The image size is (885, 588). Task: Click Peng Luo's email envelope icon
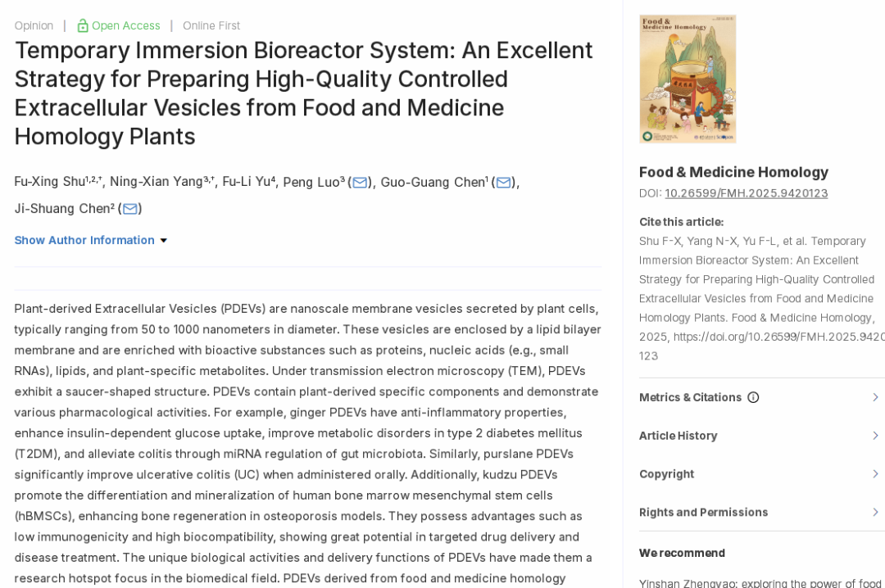point(360,183)
